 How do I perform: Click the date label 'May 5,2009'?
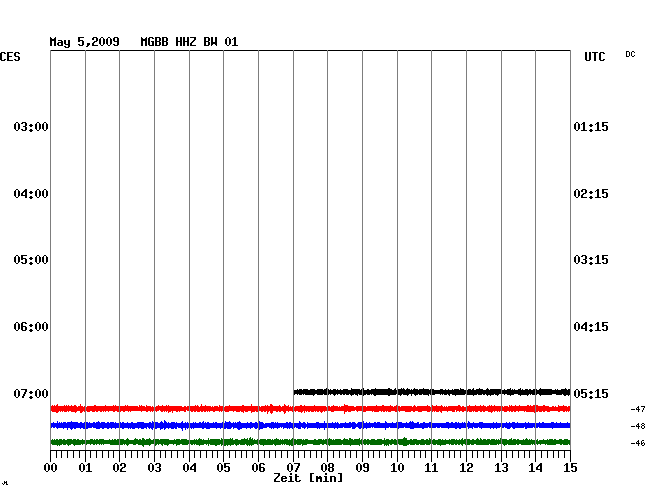pyautogui.click(x=85, y=42)
